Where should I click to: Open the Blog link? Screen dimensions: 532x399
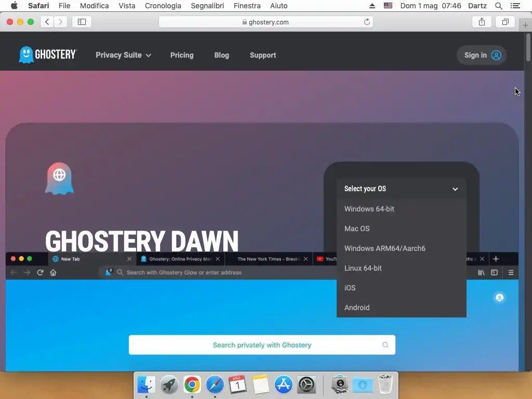click(221, 55)
